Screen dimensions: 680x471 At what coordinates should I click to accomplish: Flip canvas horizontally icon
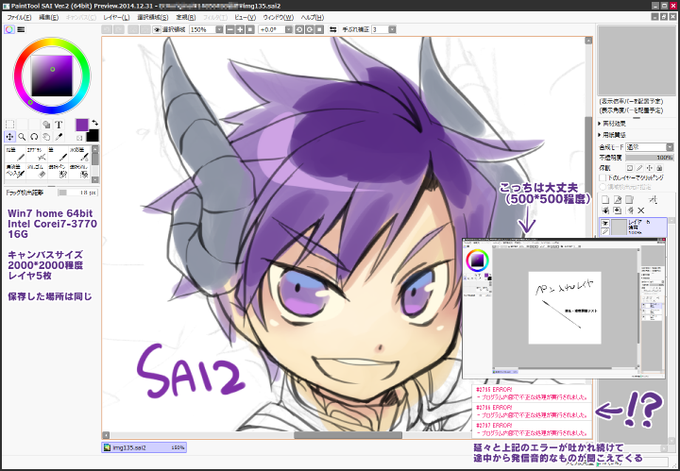[333, 29]
